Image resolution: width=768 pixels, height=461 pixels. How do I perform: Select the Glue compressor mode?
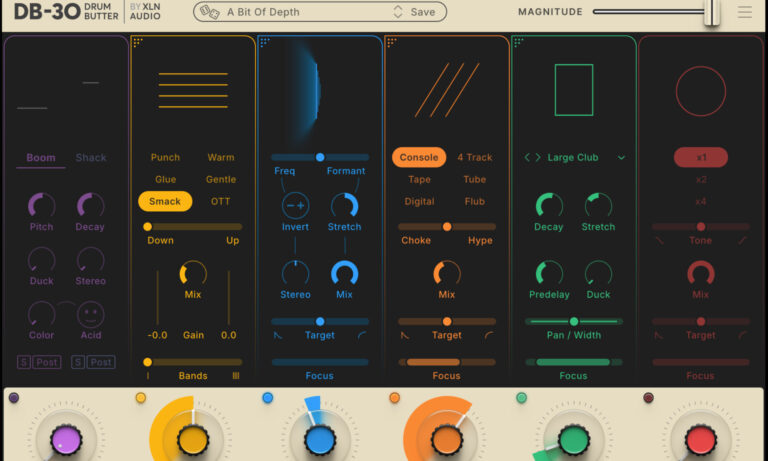166,179
